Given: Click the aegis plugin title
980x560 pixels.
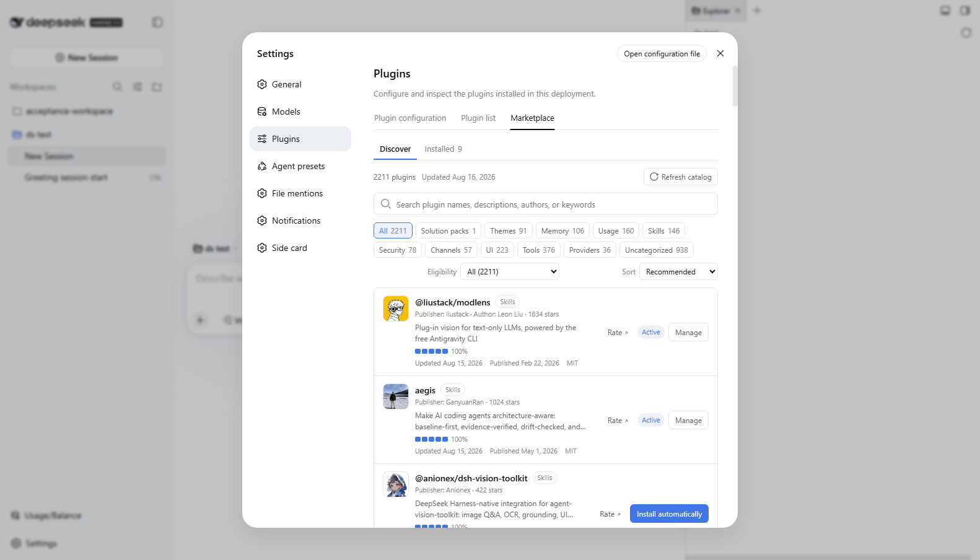Looking at the screenshot, I should pos(425,390).
